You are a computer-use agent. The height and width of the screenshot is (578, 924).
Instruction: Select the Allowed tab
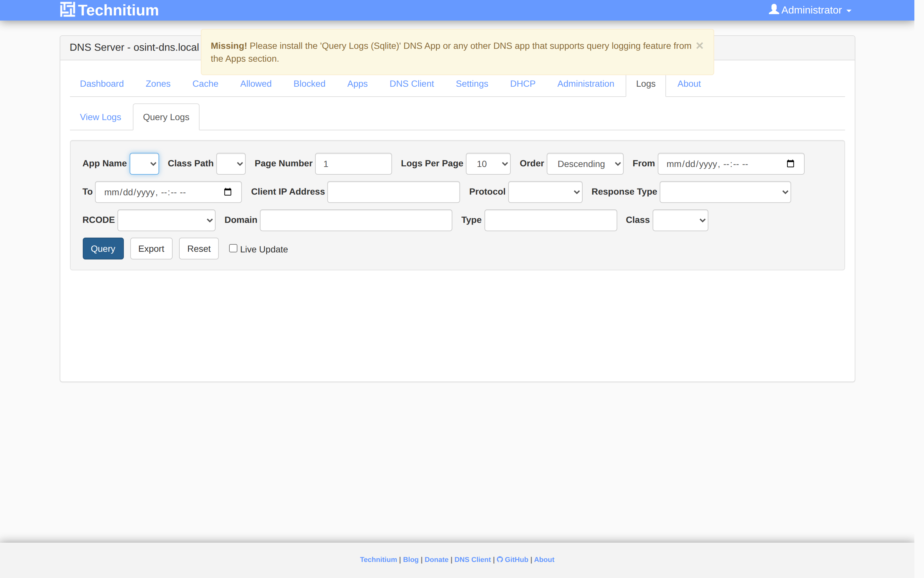tap(256, 84)
